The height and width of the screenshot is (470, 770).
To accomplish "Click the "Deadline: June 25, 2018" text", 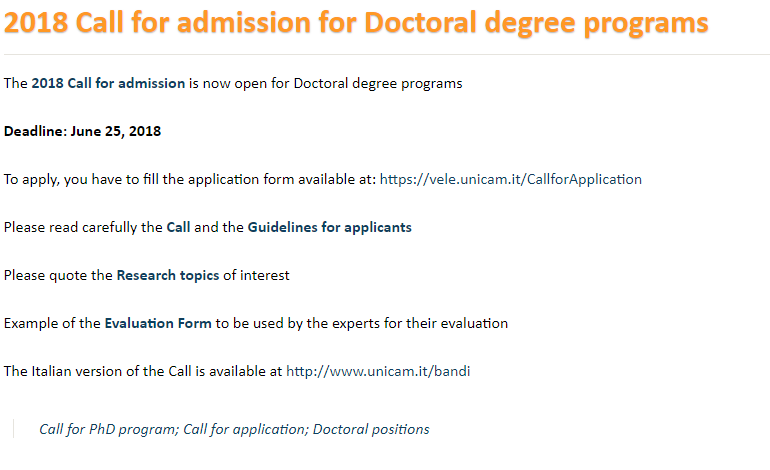I will [x=82, y=131].
